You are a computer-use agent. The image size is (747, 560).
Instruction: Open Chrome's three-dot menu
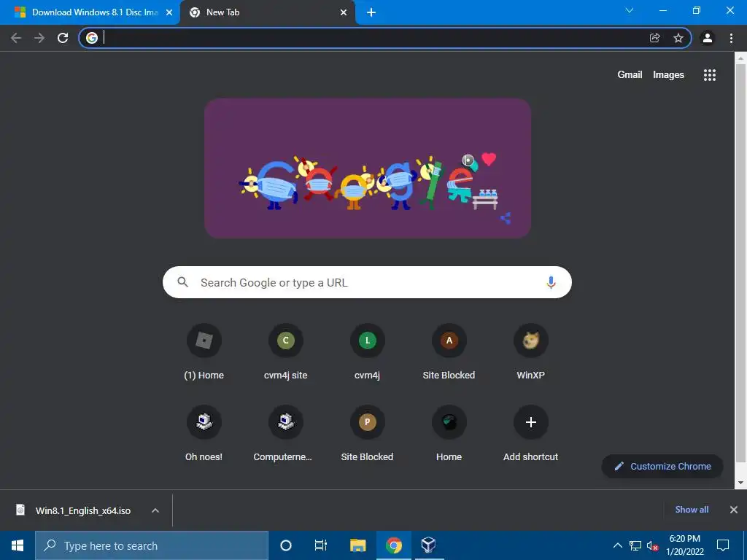click(731, 38)
